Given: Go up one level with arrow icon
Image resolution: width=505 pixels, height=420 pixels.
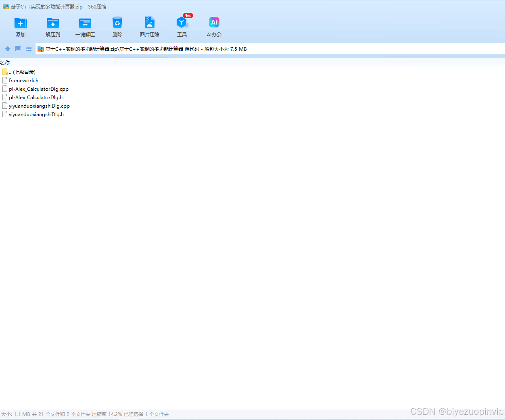Looking at the screenshot, I should click(x=8, y=49).
